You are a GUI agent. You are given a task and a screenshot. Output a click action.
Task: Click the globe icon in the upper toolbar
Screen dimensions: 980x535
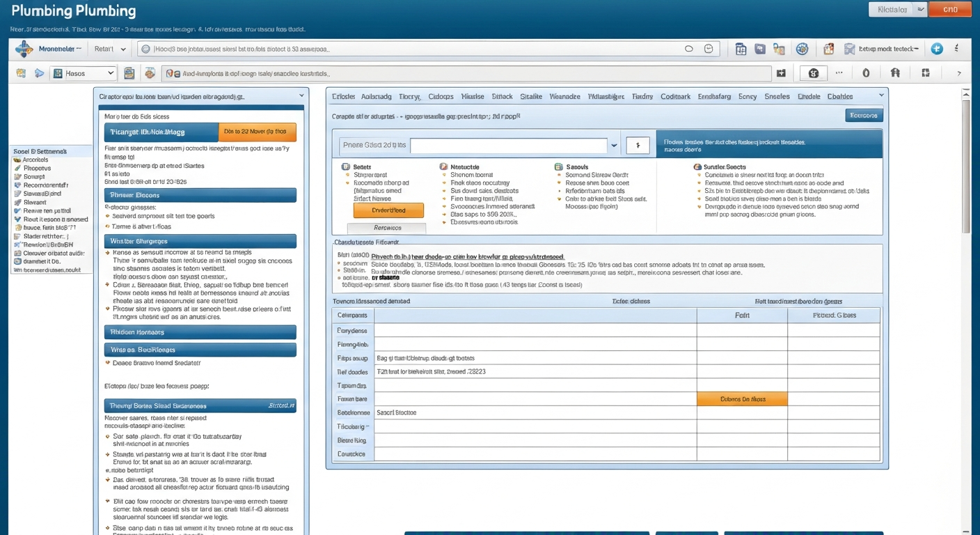802,49
